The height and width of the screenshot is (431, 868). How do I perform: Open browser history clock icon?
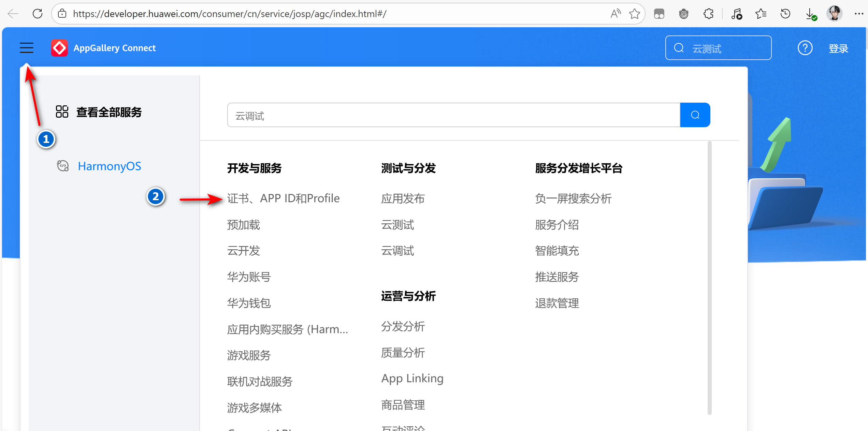click(785, 14)
